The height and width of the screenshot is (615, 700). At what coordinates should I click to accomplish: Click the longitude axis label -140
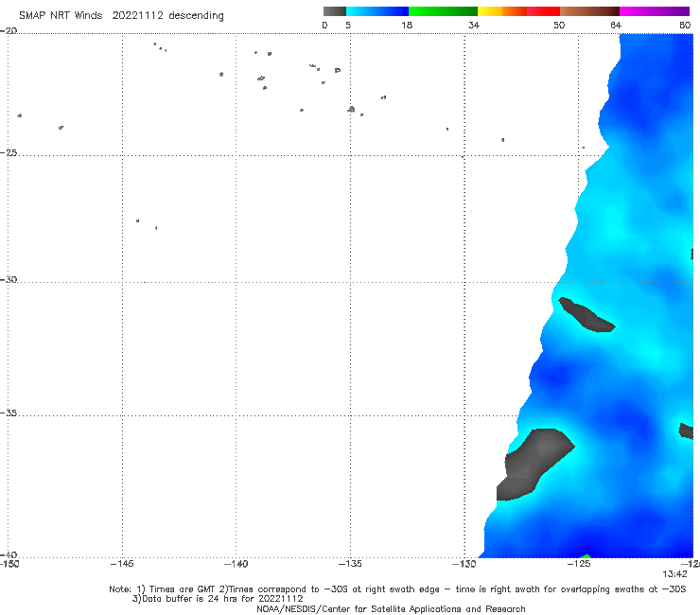(x=236, y=564)
